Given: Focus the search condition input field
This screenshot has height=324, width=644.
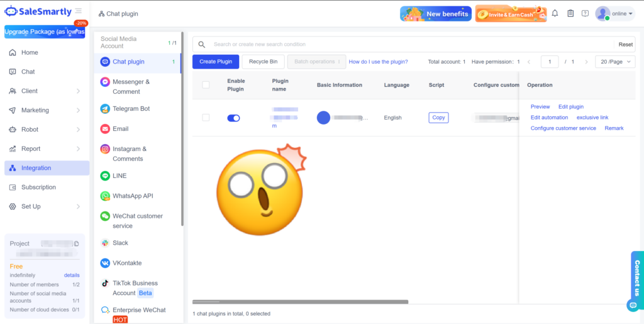Looking at the screenshot, I should click(409, 45).
